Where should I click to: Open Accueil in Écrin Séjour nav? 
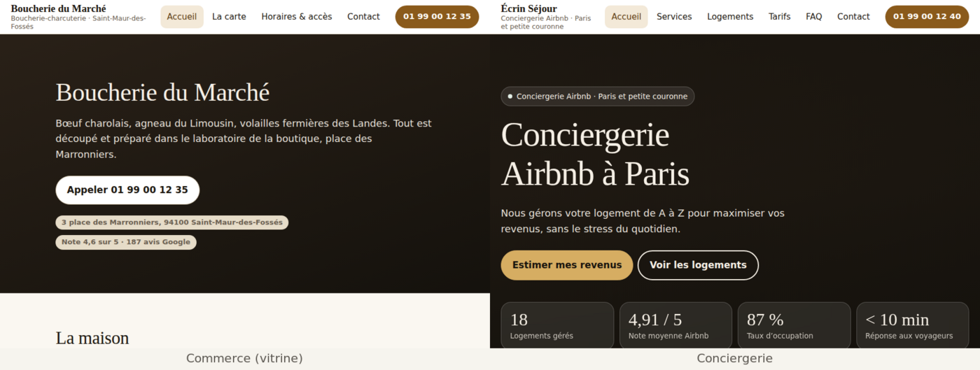(626, 17)
